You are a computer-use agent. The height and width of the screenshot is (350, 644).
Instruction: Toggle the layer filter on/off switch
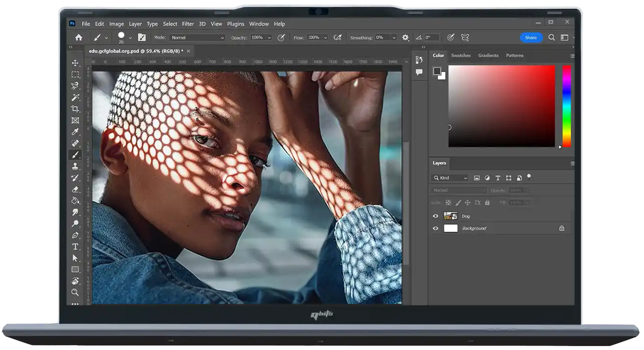[529, 176]
